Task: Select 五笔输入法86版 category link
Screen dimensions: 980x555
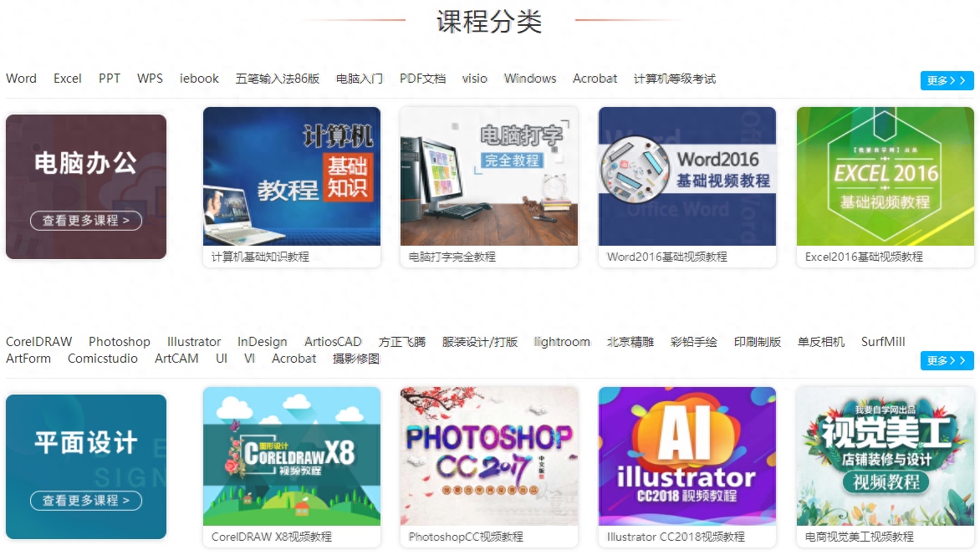Action: point(278,79)
